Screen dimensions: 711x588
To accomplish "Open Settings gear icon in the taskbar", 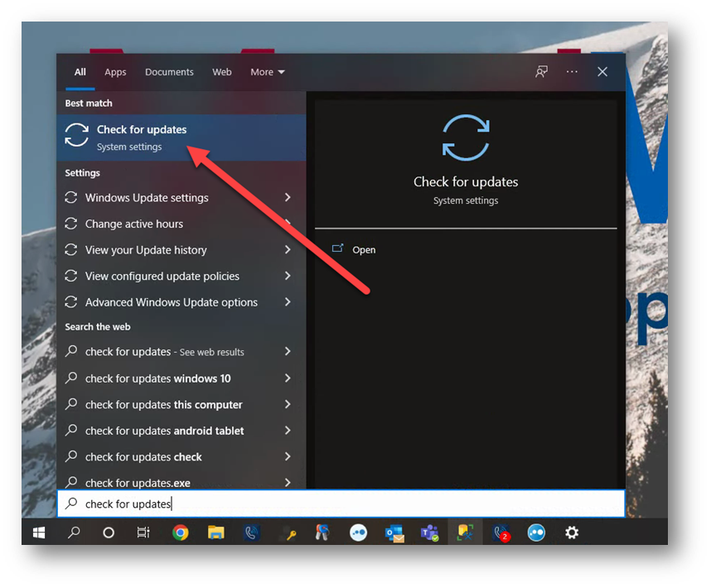I will (572, 533).
